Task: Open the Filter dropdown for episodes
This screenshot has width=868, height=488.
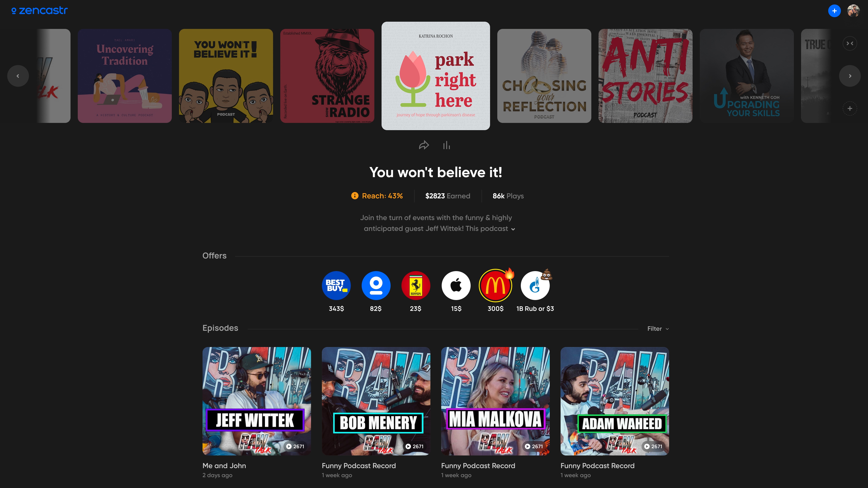Action: point(658,329)
